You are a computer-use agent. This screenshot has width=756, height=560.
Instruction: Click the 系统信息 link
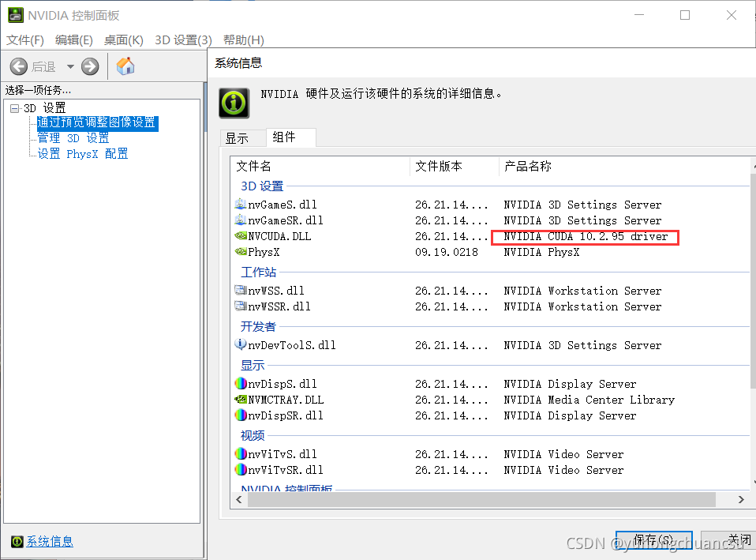click(x=50, y=541)
